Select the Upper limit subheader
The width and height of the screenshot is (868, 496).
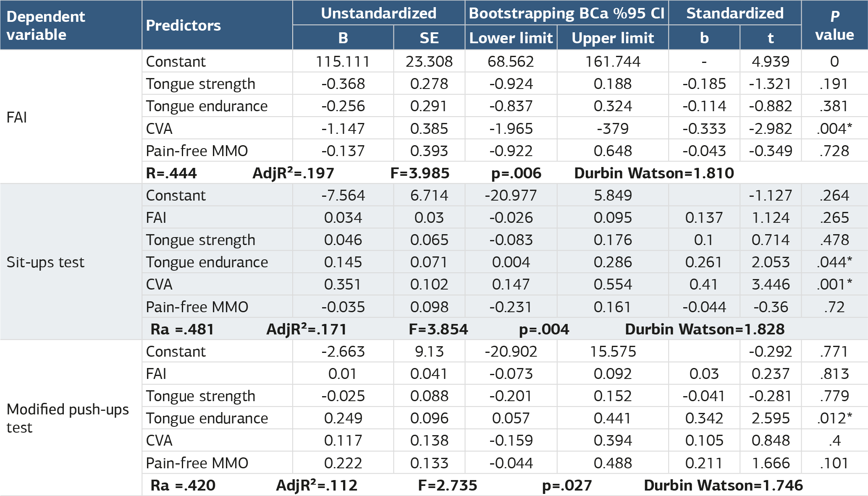[613, 38]
